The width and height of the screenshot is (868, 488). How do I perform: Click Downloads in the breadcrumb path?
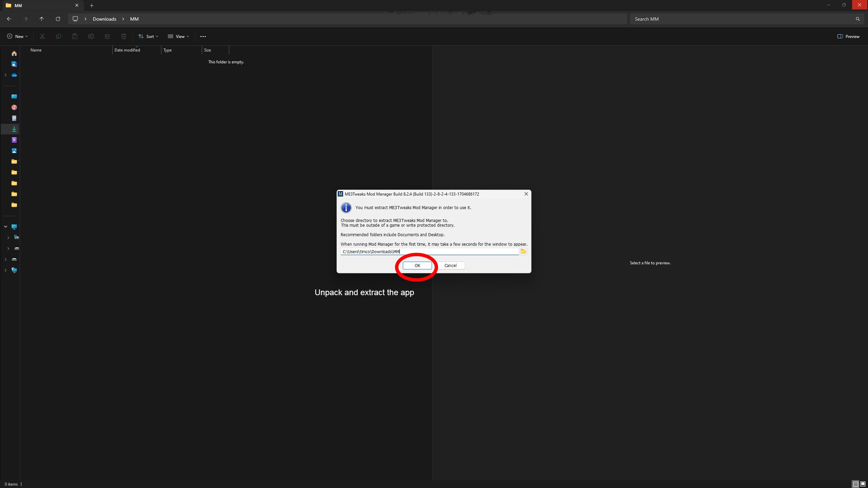pyautogui.click(x=104, y=19)
